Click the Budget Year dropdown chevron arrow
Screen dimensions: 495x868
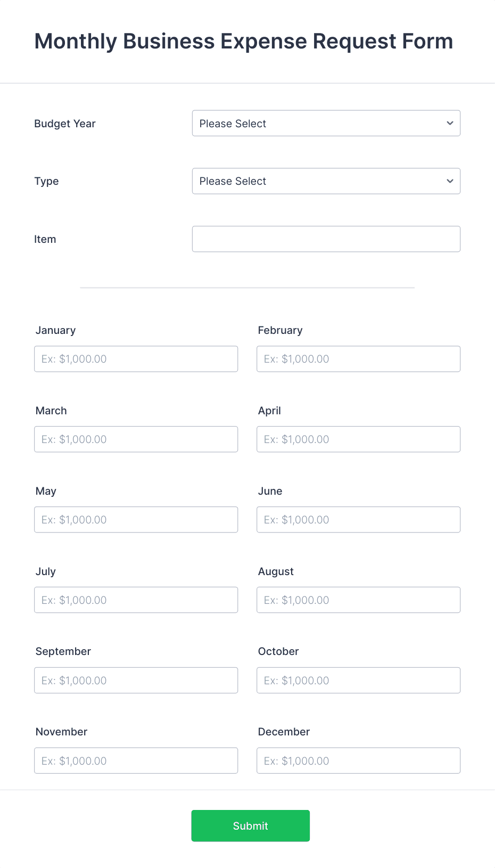[x=449, y=123]
